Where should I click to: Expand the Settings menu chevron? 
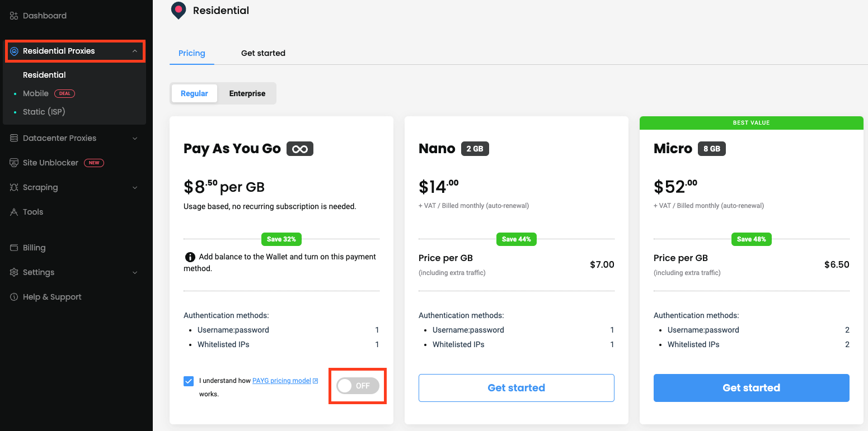134,272
